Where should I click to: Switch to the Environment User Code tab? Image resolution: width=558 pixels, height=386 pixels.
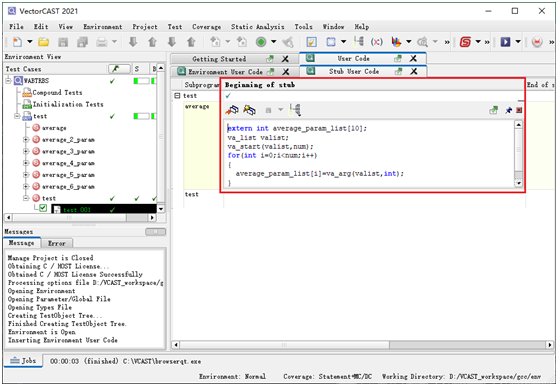[x=225, y=72]
